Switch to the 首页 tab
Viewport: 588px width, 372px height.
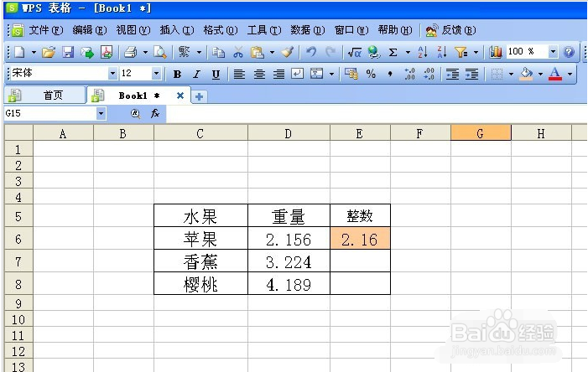pos(44,96)
